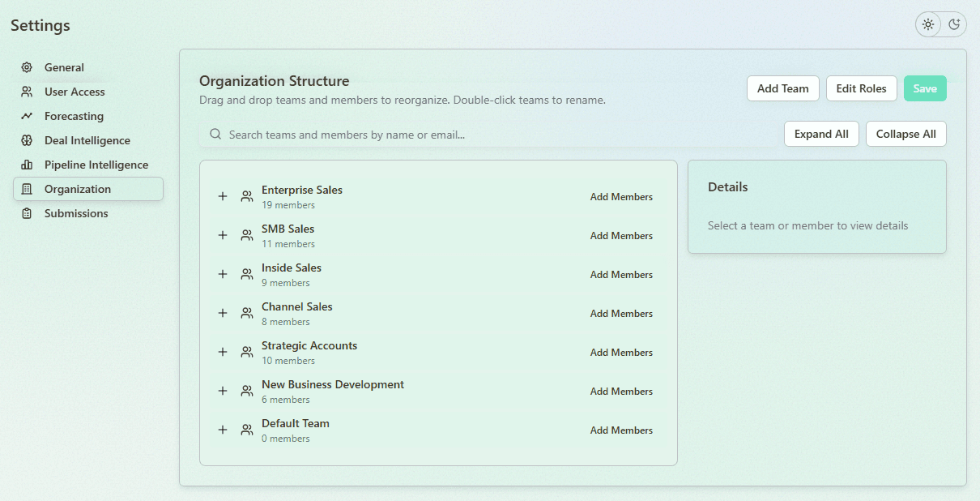Click the Deal Intelligence brain icon

[x=27, y=140]
